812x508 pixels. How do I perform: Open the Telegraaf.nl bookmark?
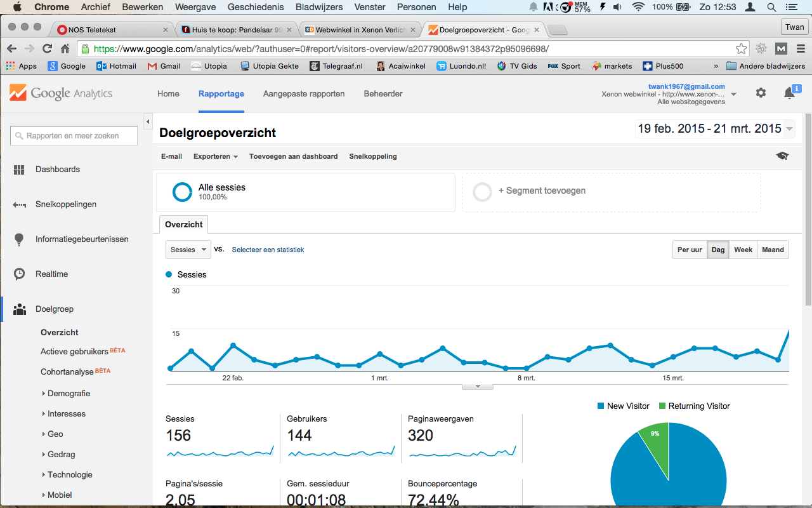336,66
